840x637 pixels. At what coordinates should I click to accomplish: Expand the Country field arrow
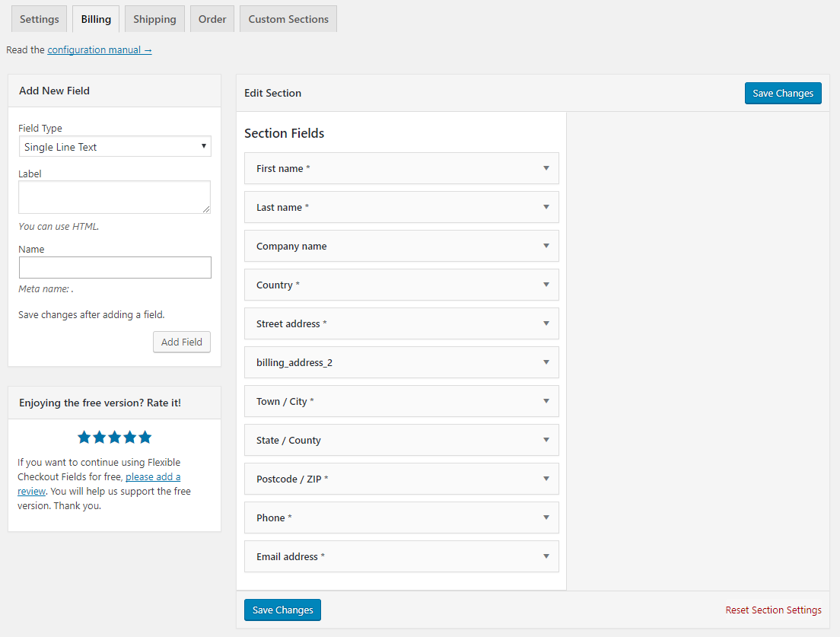coord(546,285)
